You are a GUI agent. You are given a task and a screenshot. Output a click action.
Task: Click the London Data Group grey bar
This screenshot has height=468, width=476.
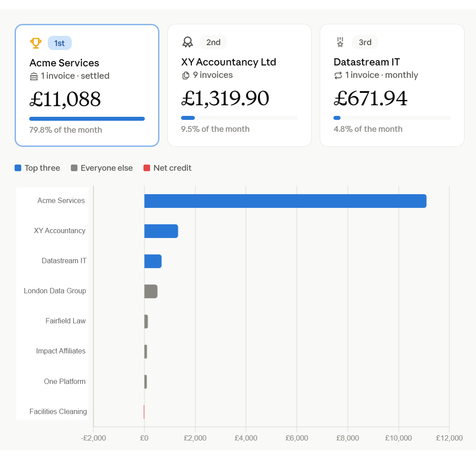[x=151, y=292]
